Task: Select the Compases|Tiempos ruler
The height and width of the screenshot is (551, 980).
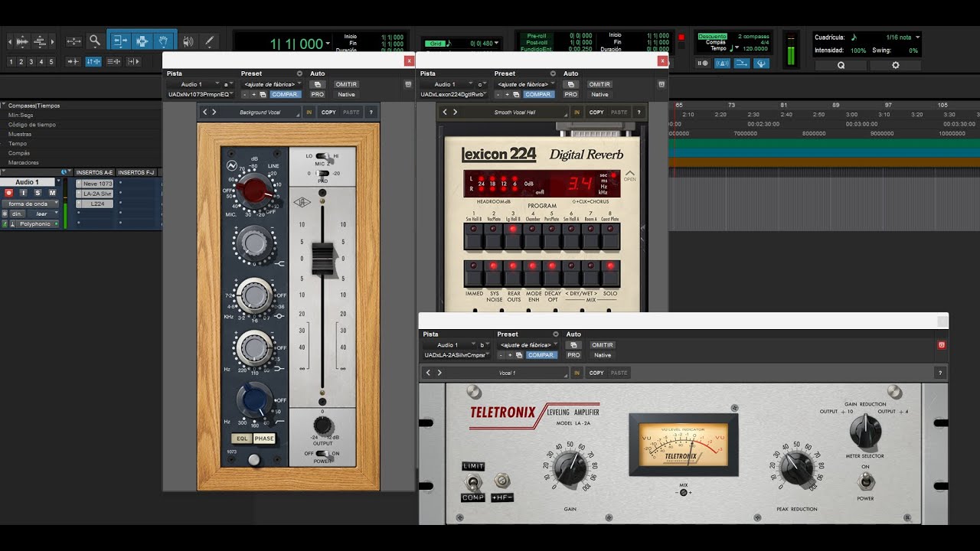Action: (x=34, y=106)
